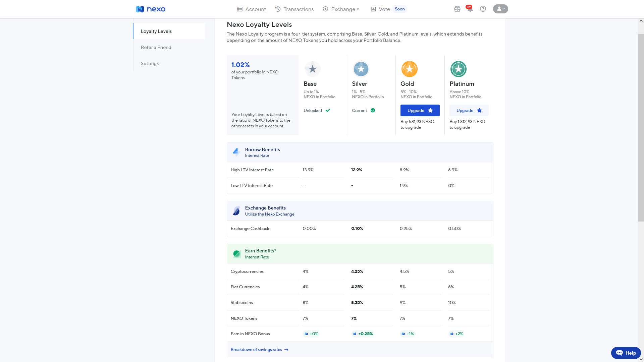Click the green check beside Current
644x362 pixels.
(x=373, y=110)
